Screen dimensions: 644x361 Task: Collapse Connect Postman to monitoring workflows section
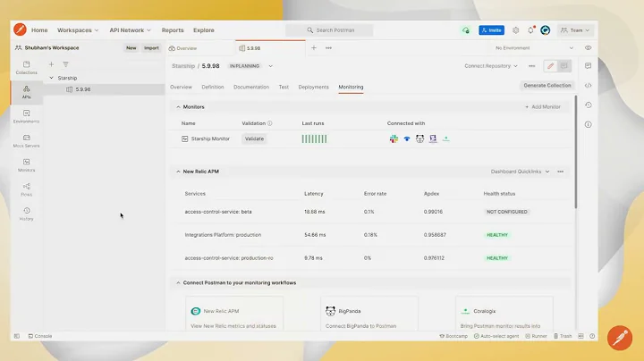point(178,283)
